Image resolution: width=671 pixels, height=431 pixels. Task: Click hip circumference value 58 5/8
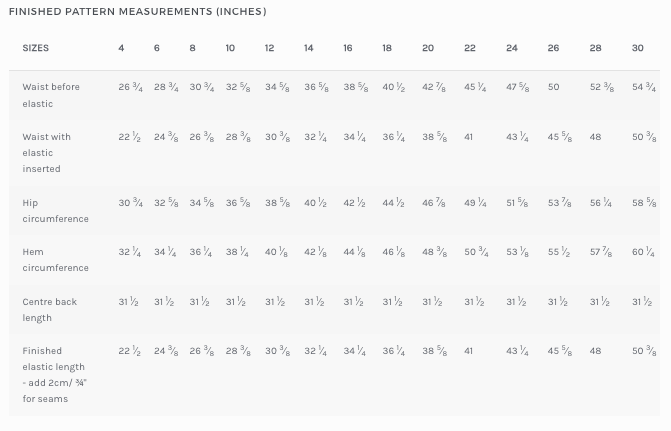pos(644,203)
